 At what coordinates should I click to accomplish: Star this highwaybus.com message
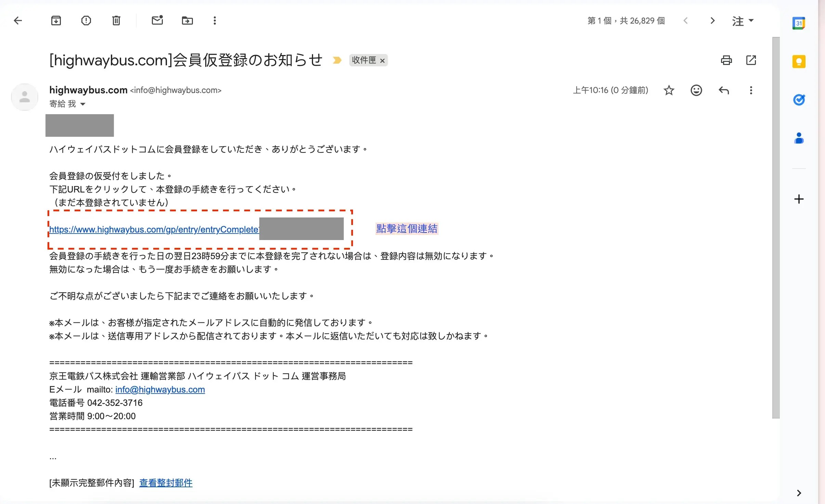click(x=669, y=90)
